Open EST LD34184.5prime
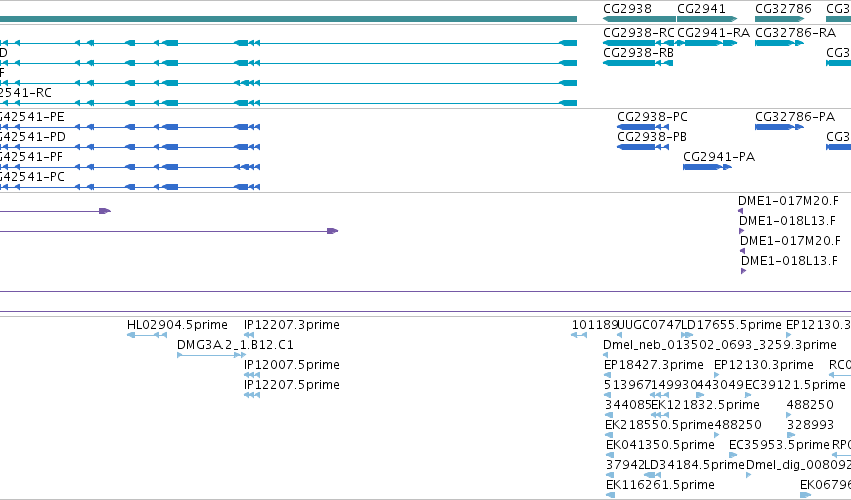Viewport: 851px width, 500px height. point(694,465)
